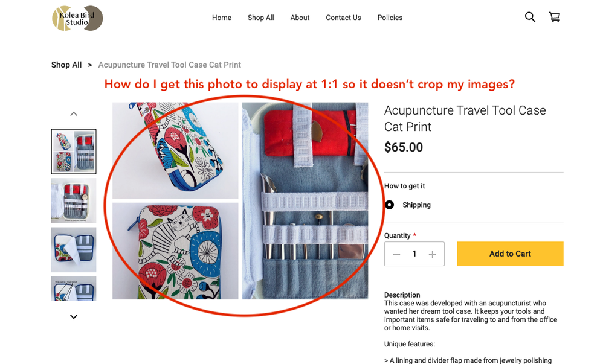This screenshot has height=364, width=603.
Task: Increase quantity with the plus icon
Action: point(432,254)
